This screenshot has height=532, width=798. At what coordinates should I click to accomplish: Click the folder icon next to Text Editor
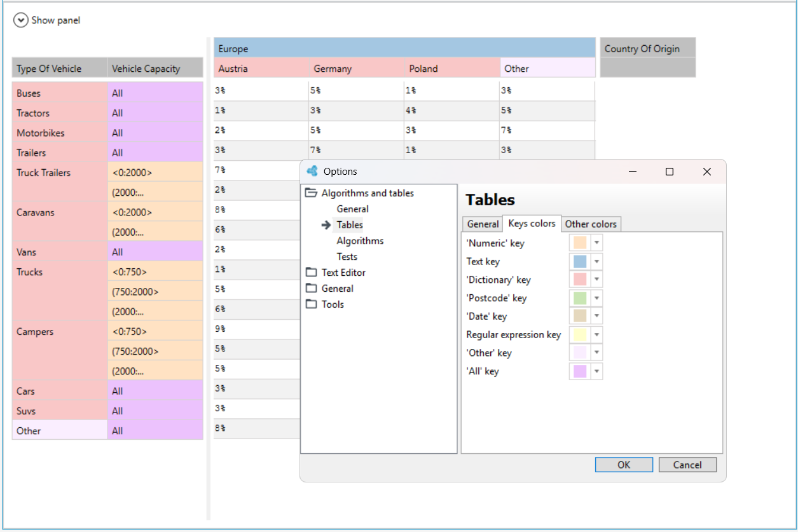311,273
